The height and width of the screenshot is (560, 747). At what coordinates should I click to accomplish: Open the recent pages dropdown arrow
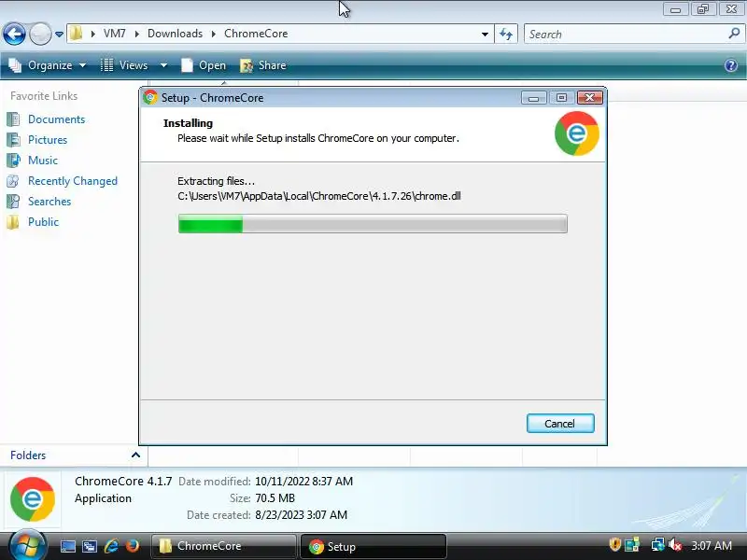(59, 35)
